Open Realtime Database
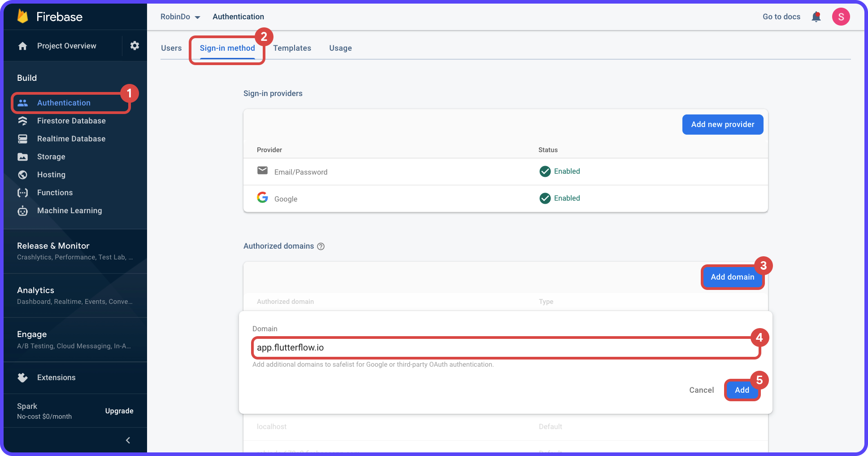This screenshot has width=868, height=456. (x=71, y=138)
